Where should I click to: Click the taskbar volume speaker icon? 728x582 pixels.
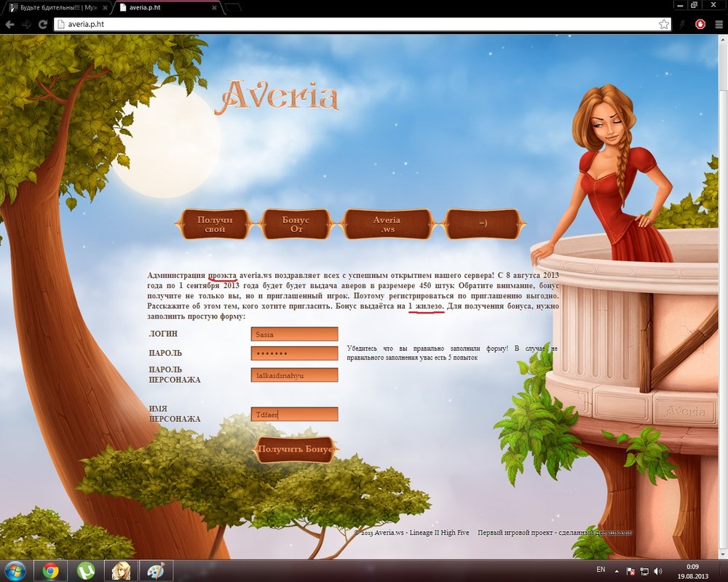coord(657,571)
